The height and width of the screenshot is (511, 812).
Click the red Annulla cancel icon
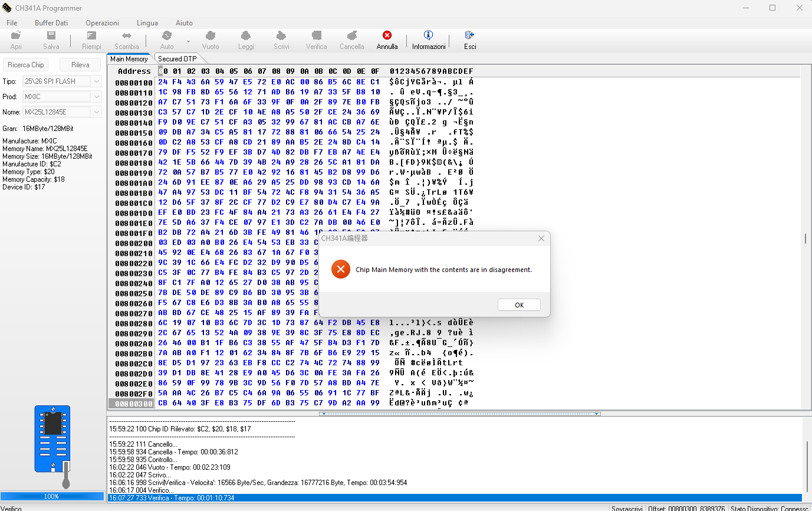click(387, 40)
